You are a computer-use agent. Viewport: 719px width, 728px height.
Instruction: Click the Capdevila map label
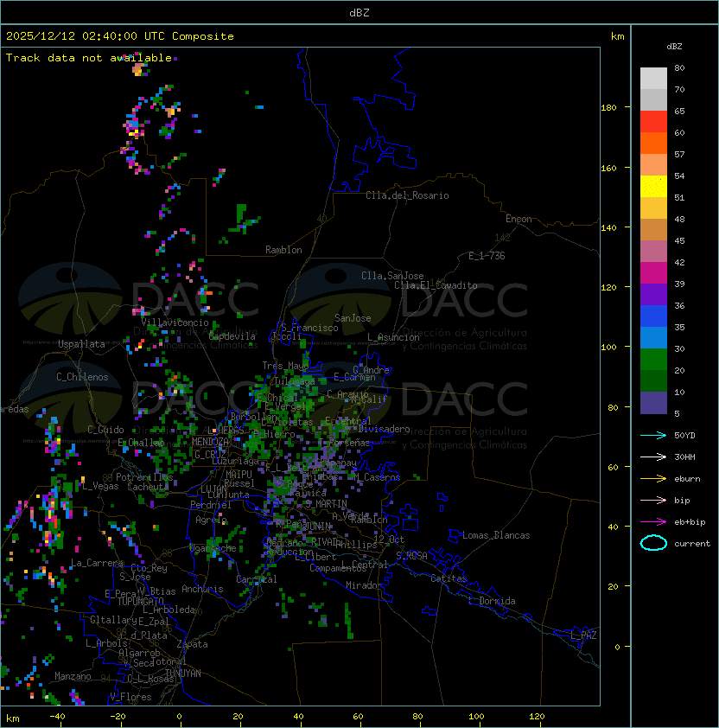[x=232, y=336]
